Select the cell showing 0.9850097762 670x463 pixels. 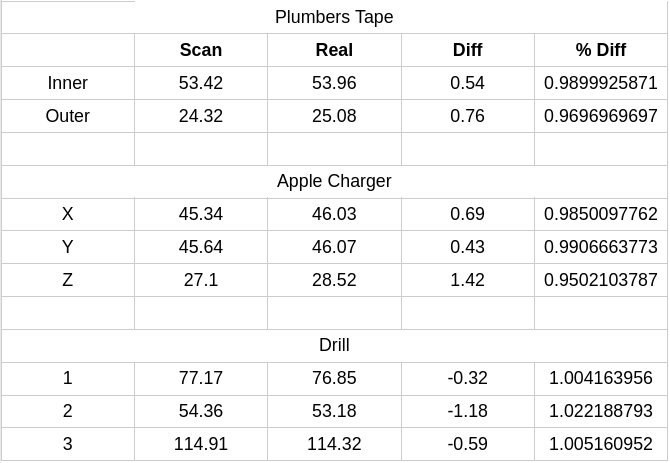pos(601,214)
